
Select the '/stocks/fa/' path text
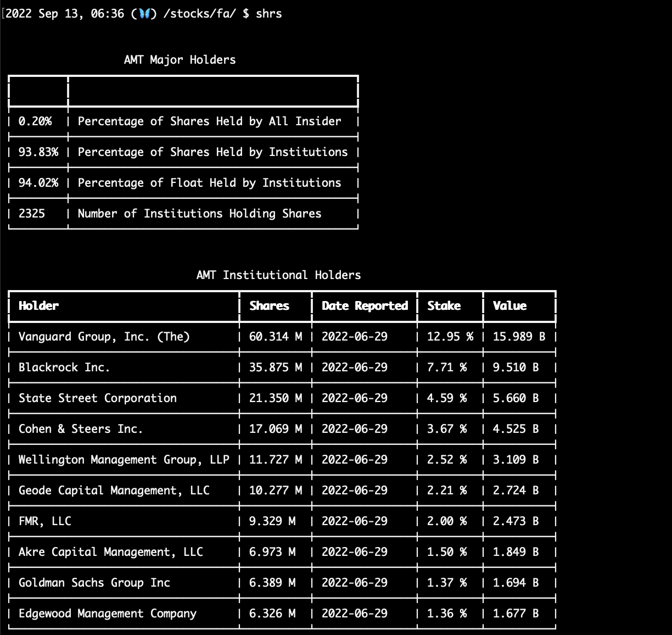(200, 14)
